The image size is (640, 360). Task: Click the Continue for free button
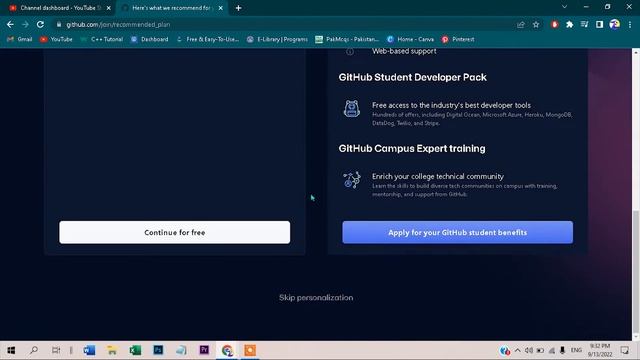click(174, 232)
